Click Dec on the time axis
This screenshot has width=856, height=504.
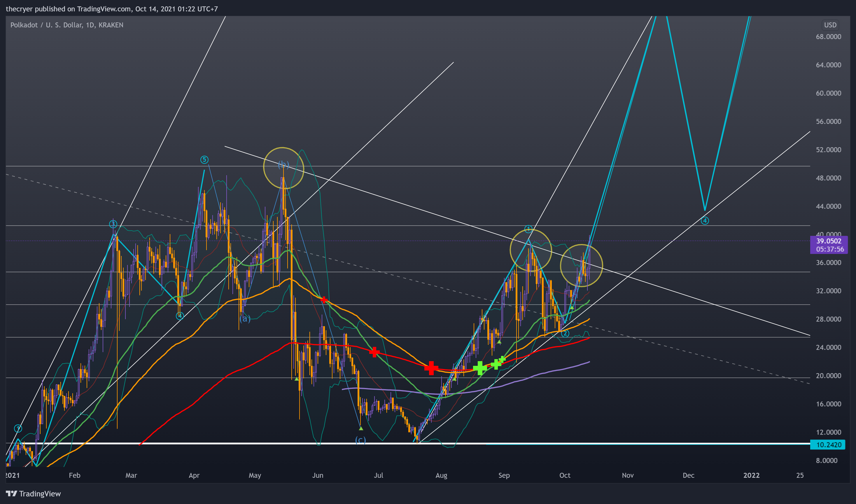coord(689,475)
